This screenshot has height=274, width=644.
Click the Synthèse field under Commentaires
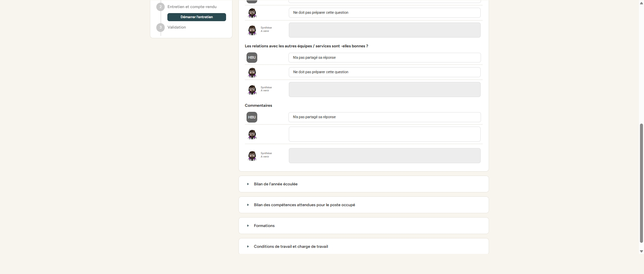[384, 156]
